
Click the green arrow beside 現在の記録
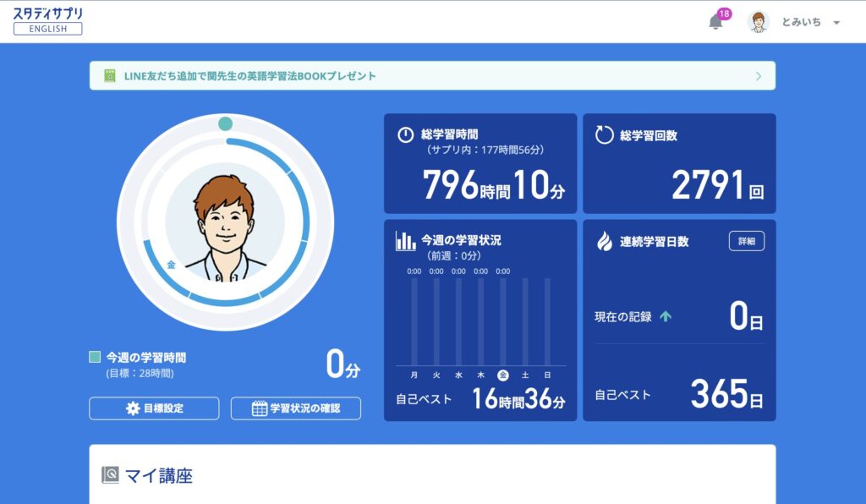click(x=666, y=316)
